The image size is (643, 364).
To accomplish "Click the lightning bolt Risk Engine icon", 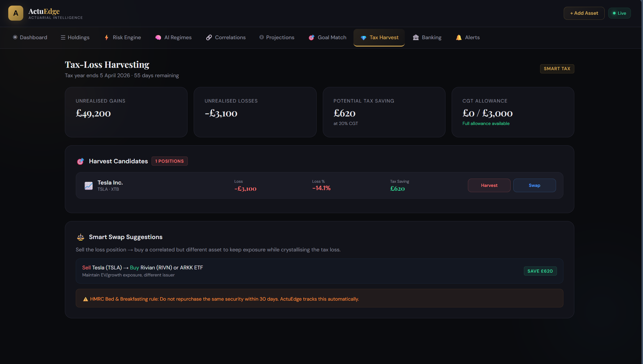I will pos(106,37).
